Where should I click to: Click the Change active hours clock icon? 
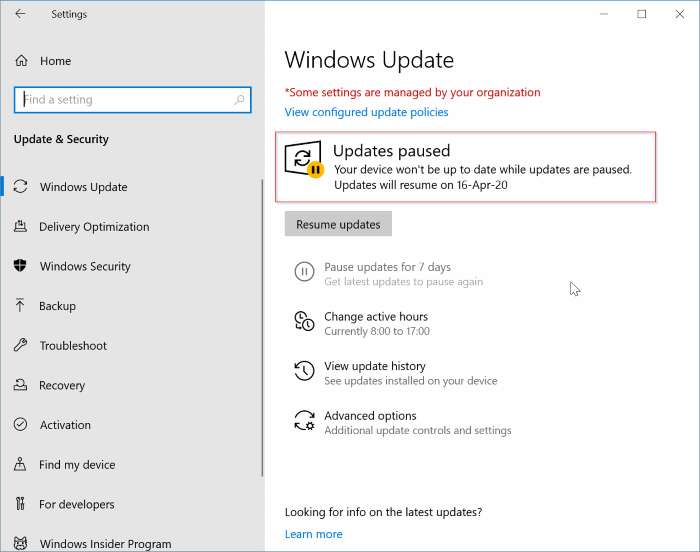tap(304, 321)
